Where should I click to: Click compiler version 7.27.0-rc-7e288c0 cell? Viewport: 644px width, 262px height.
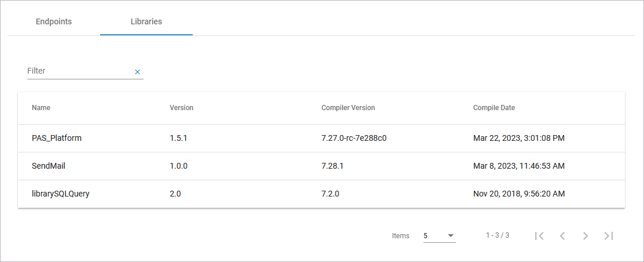click(354, 139)
